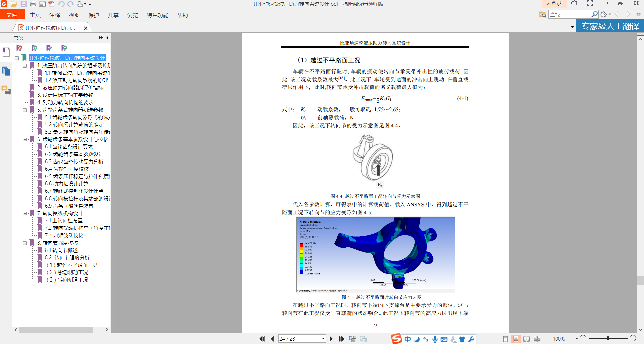Close the 比亚迪速锐液压助力 document tab
This screenshot has height=344, width=644.
click(x=86, y=28)
